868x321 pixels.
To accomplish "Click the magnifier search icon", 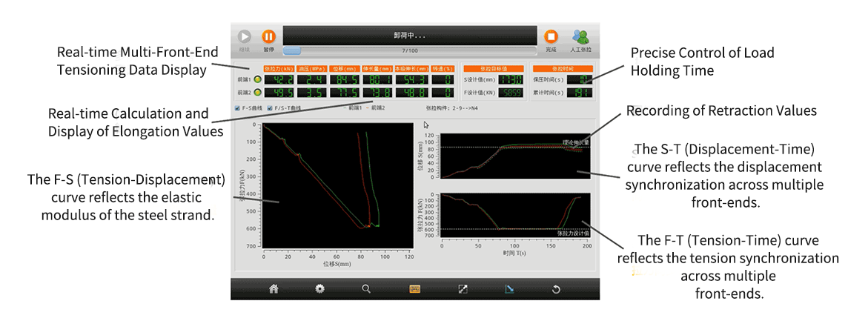I will coord(366,289).
